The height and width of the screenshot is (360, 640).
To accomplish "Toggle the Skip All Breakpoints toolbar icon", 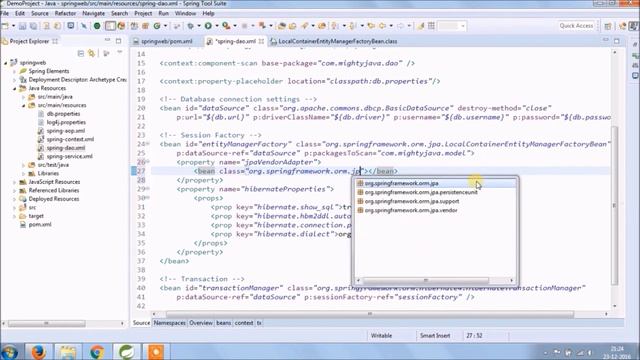I will point(84,26).
